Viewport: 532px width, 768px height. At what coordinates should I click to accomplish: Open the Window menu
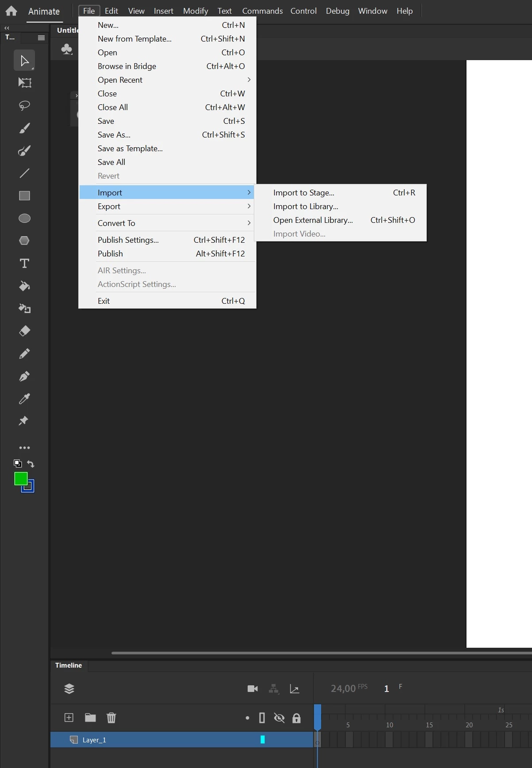pyautogui.click(x=373, y=11)
